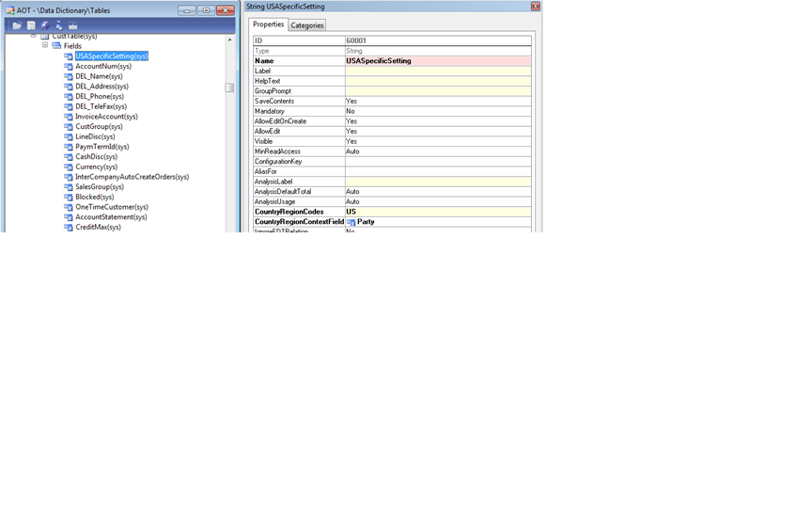Click the field icon beside USASpecificSetting(sys)

(x=69, y=56)
